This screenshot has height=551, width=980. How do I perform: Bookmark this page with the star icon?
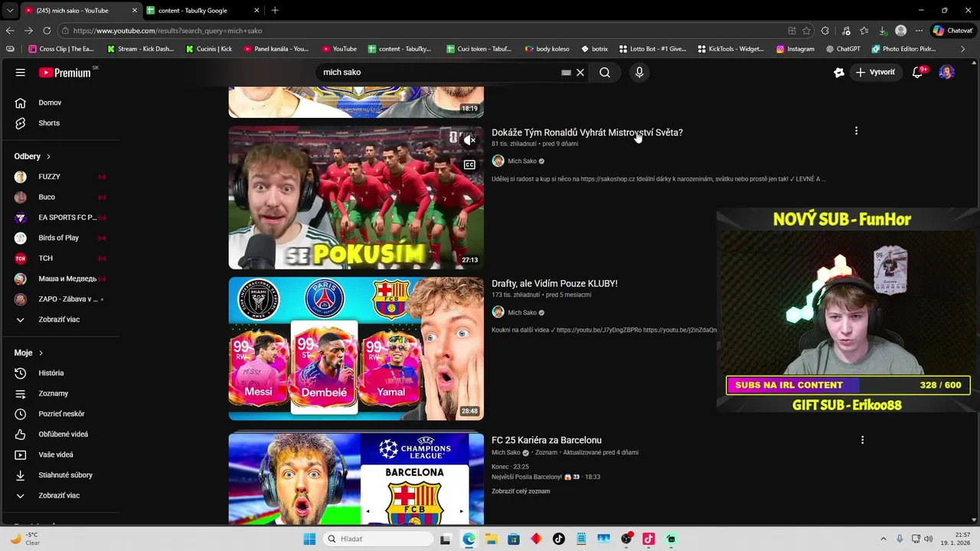806,31
